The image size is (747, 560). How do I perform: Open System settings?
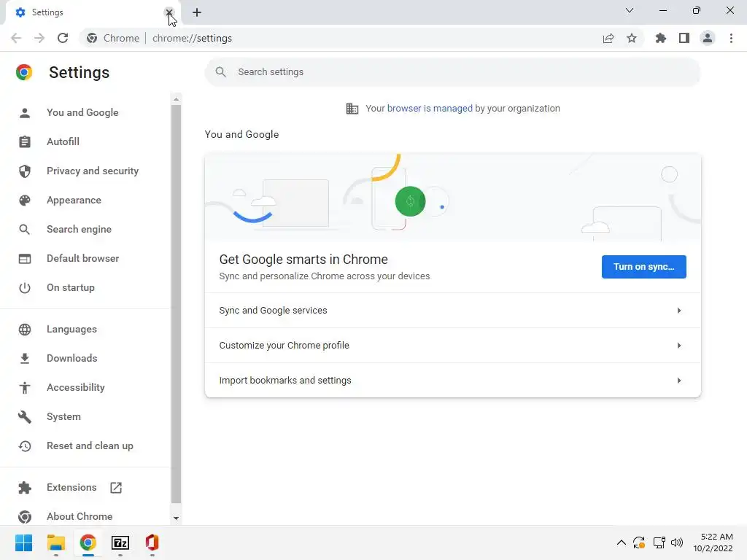(63, 416)
